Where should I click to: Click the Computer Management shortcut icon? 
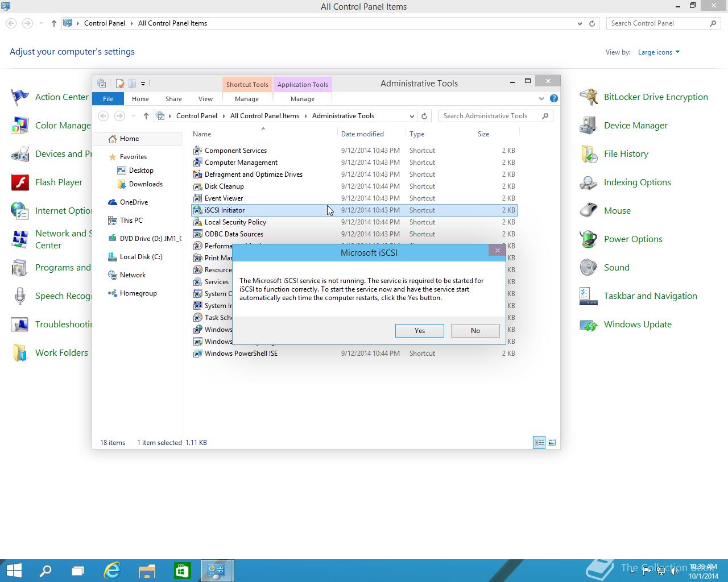[197, 163]
